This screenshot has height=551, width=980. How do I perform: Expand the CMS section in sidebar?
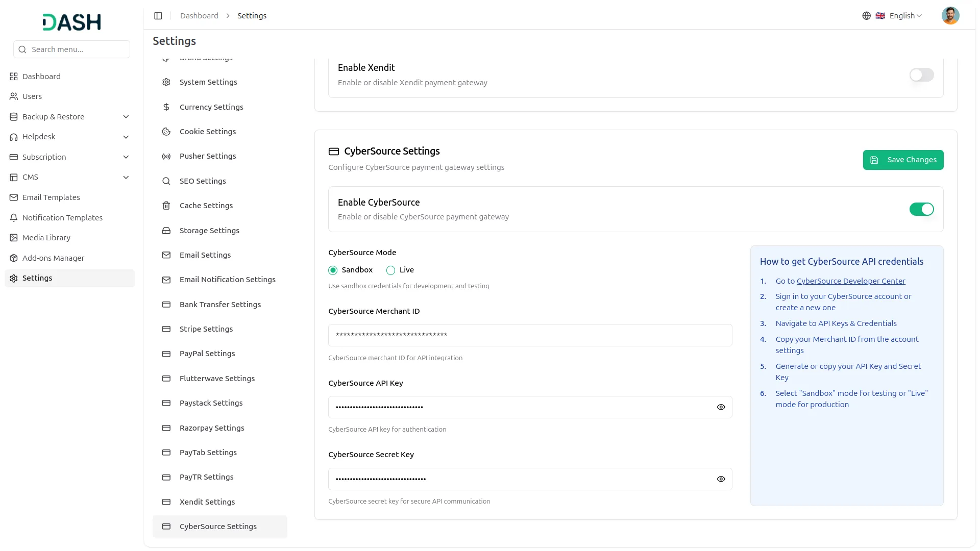[69, 177]
